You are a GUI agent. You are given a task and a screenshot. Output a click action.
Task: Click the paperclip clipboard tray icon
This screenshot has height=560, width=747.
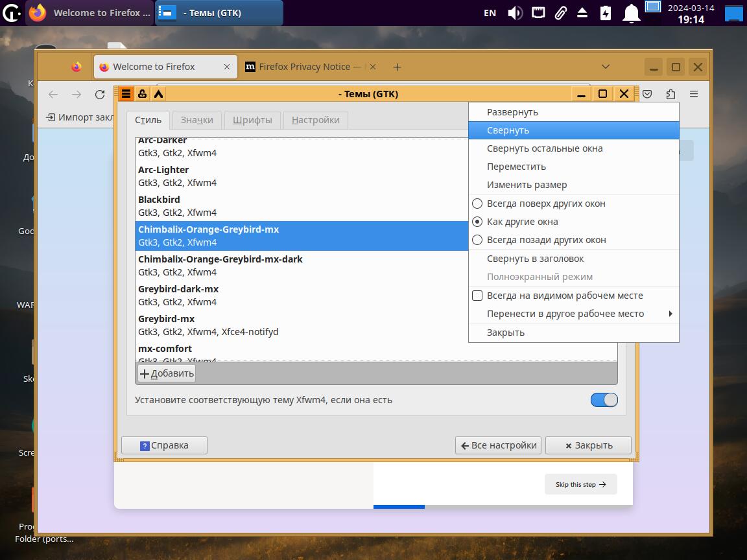point(560,13)
